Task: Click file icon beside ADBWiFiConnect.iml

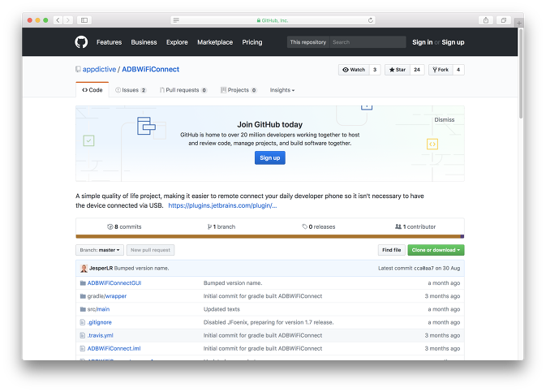Action: [83, 348]
